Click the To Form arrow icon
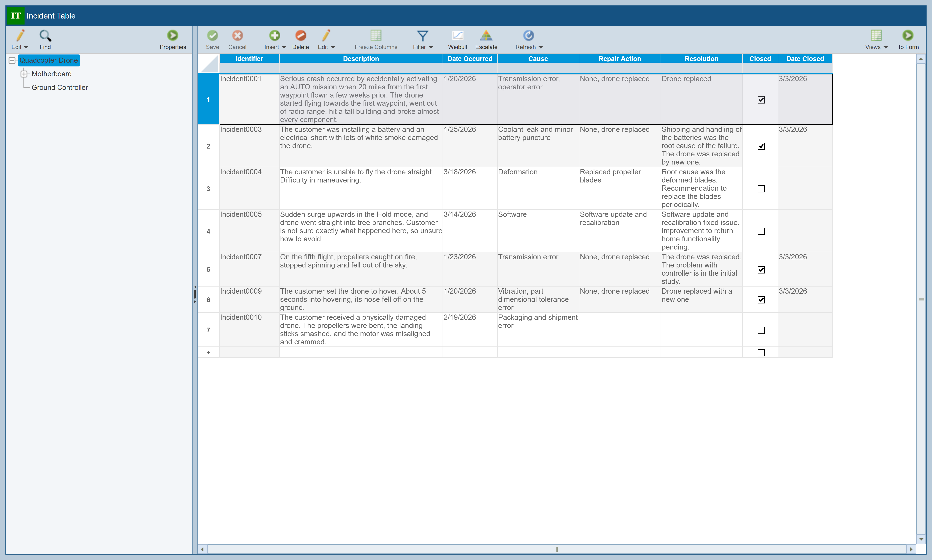 [907, 36]
